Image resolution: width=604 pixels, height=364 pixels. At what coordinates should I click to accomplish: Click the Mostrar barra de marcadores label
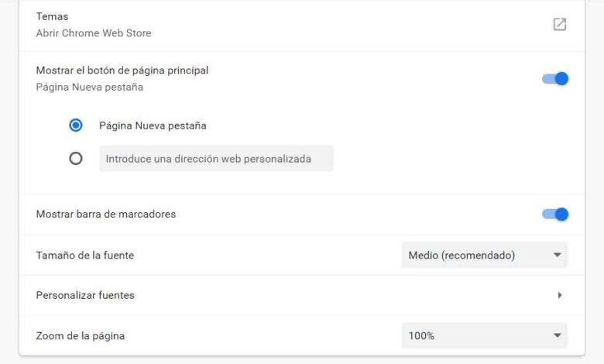[106, 214]
